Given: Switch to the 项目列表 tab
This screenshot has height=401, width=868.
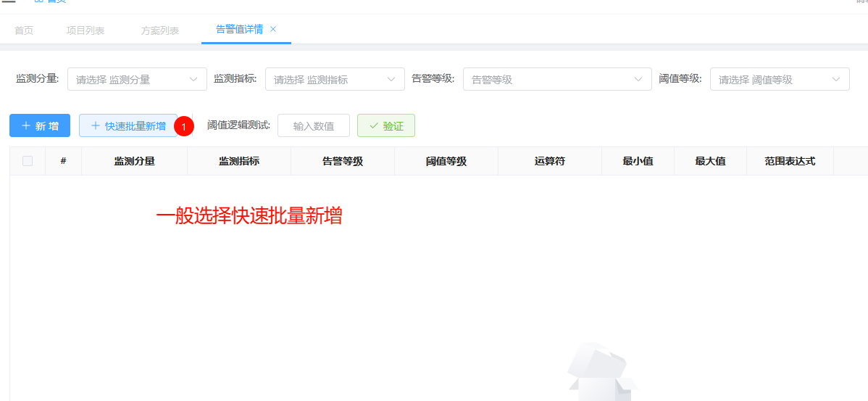Looking at the screenshot, I should [85, 30].
